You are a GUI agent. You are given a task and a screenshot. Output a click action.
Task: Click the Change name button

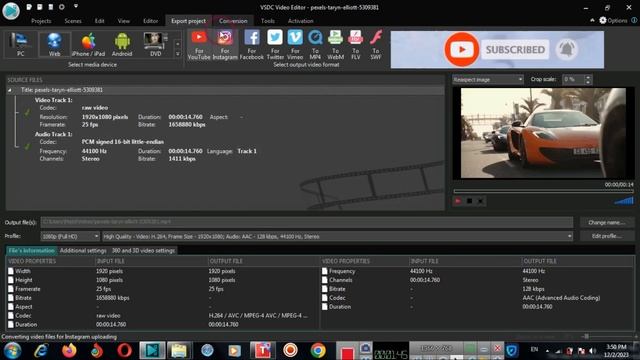click(x=607, y=222)
